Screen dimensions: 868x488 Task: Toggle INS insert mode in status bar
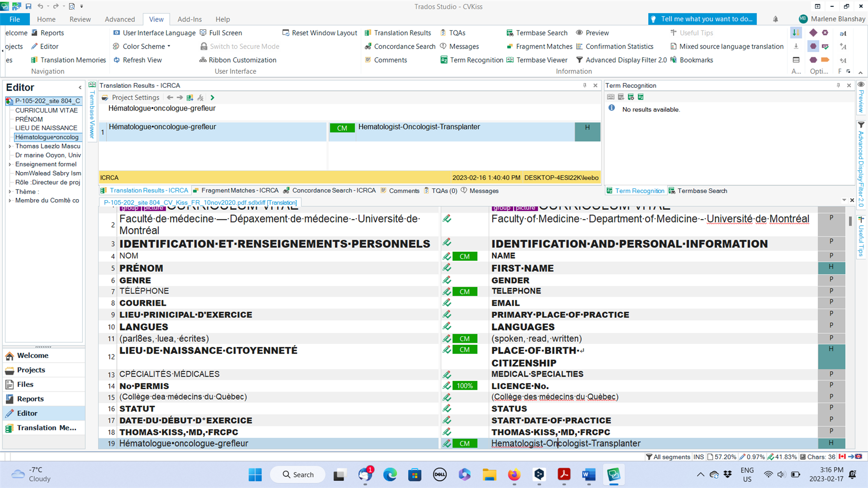(699, 457)
